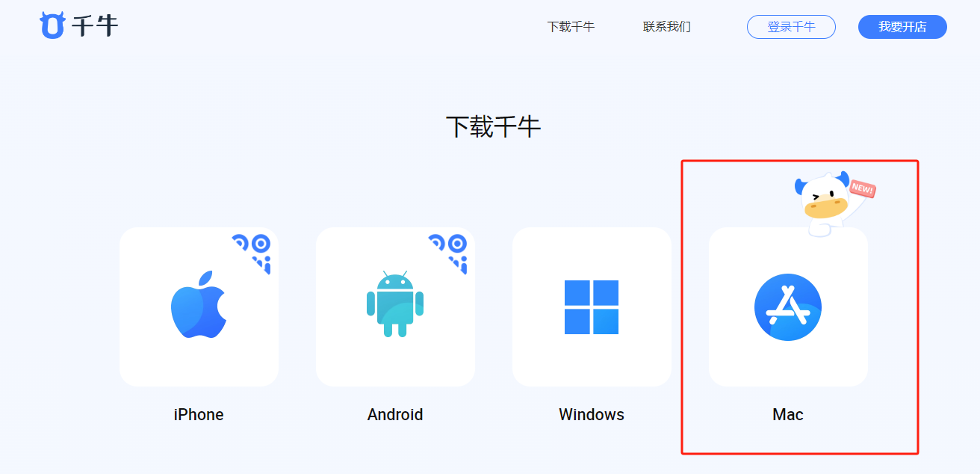Click the Windows label text
Viewport: 980px width, 474px height.
click(592, 414)
